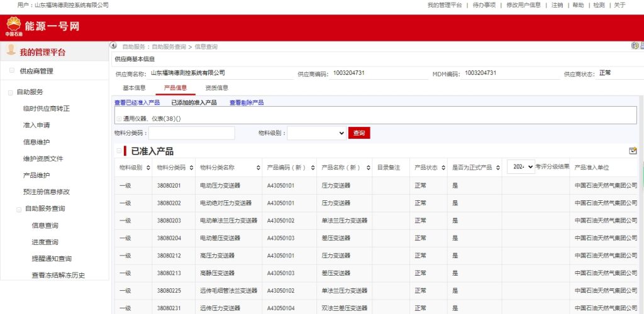
Task: Expand the 通用仪器、仪表(38) tree node
Action: point(119,119)
